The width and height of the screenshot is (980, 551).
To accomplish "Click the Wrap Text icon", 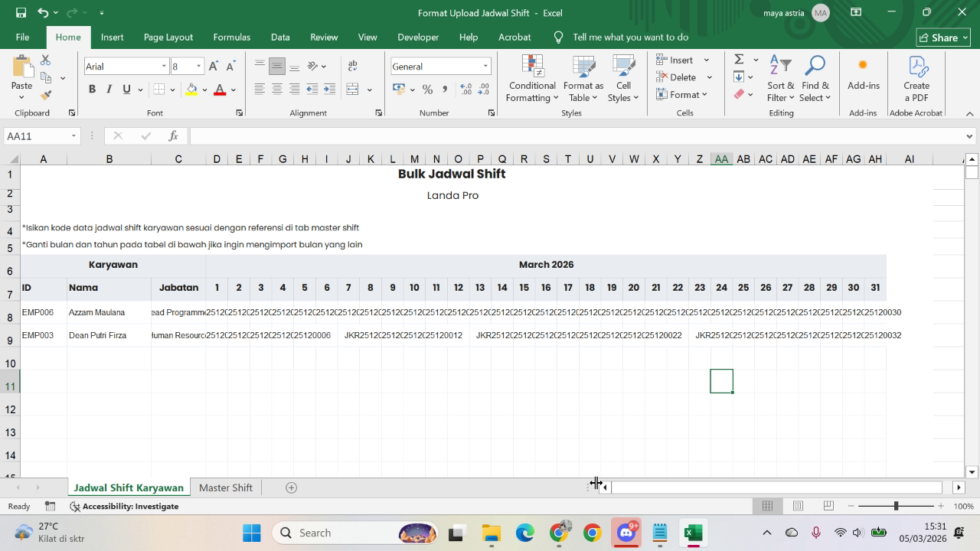I will click(352, 67).
